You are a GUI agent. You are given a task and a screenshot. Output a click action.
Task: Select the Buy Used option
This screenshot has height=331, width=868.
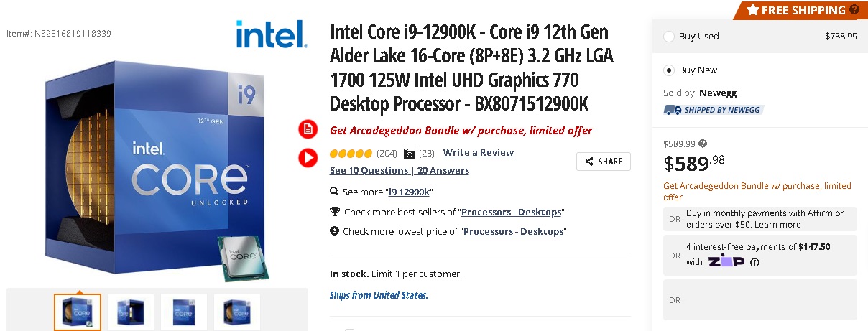coord(669,36)
